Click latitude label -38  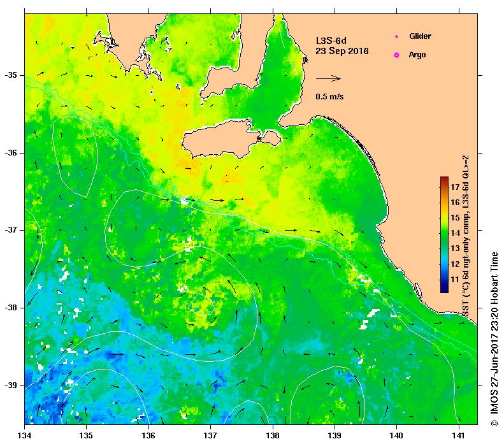point(11,308)
